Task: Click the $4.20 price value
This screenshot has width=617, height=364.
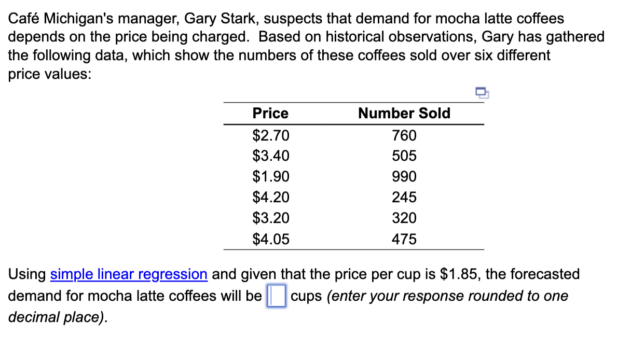Action: [270, 197]
